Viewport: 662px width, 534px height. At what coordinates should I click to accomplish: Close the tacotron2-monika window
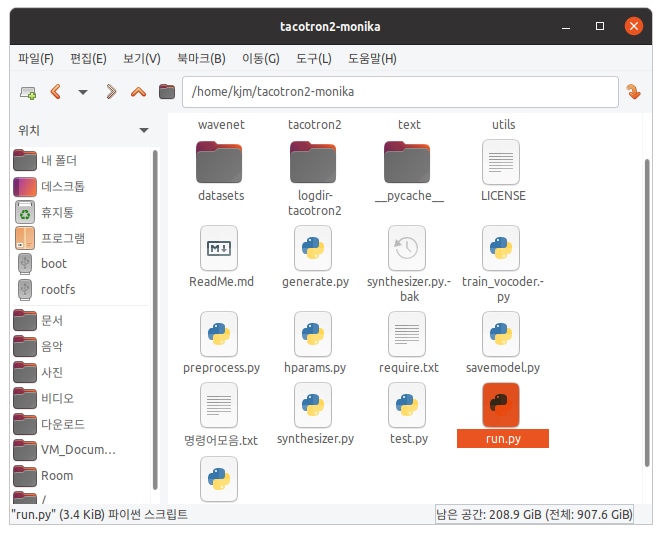(x=633, y=26)
